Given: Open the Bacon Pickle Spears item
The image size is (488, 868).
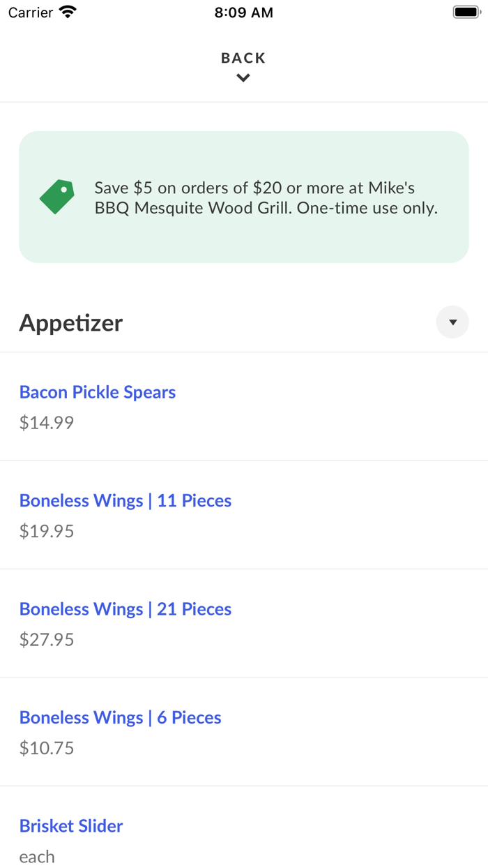Looking at the screenshot, I should pyautogui.click(x=98, y=391).
